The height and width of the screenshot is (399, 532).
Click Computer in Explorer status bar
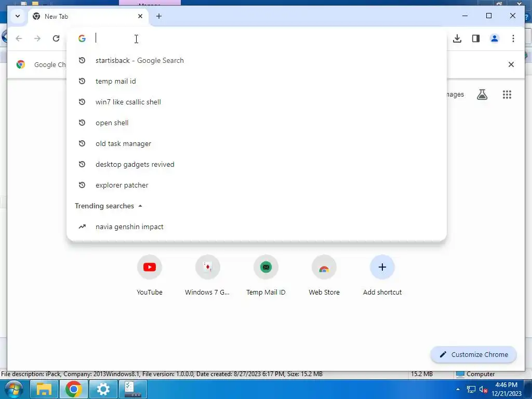(475, 374)
